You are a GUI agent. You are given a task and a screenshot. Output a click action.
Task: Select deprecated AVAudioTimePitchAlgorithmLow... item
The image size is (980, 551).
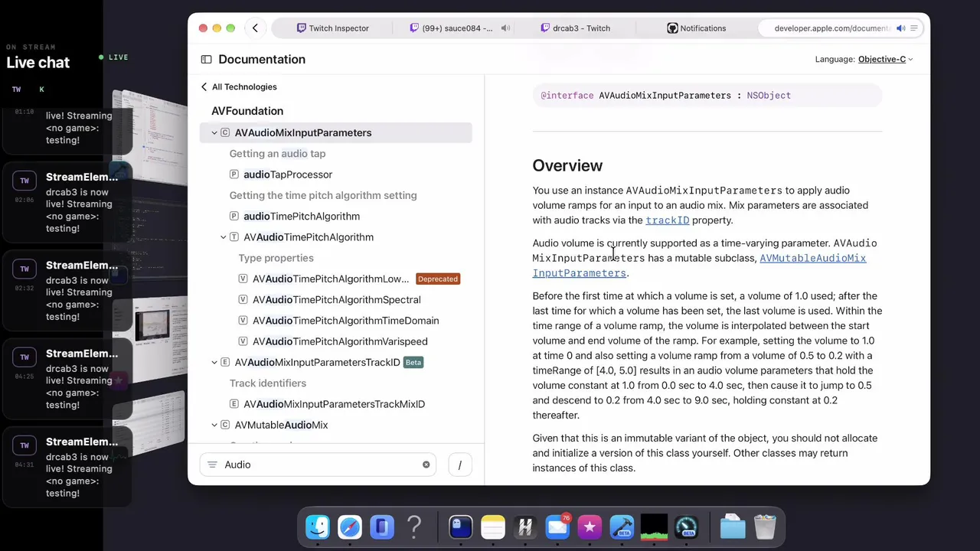point(331,279)
